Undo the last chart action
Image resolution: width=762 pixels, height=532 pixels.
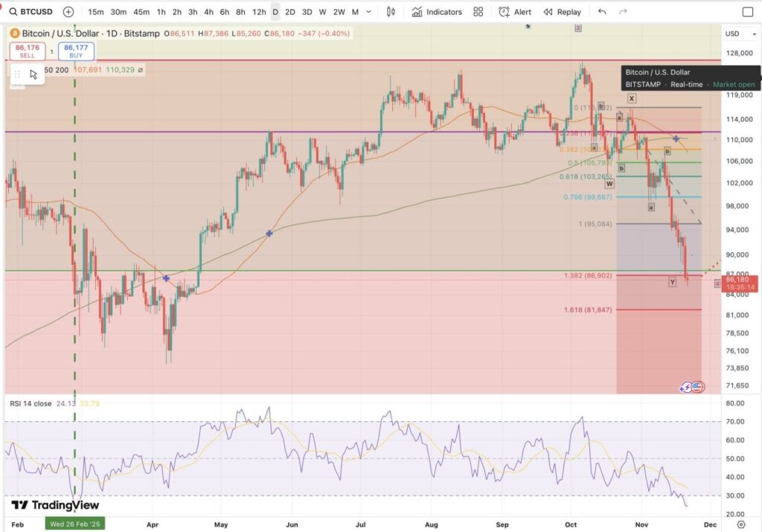[x=602, y=12]
